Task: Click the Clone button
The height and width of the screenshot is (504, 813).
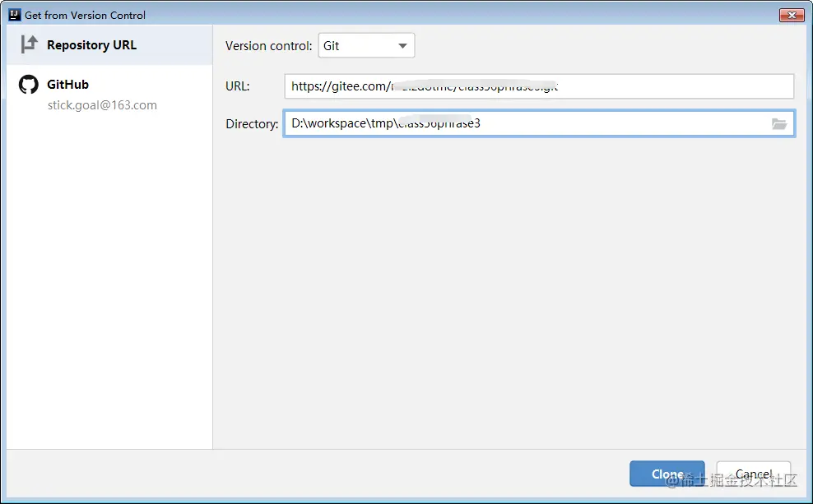Action: (667, 474)
